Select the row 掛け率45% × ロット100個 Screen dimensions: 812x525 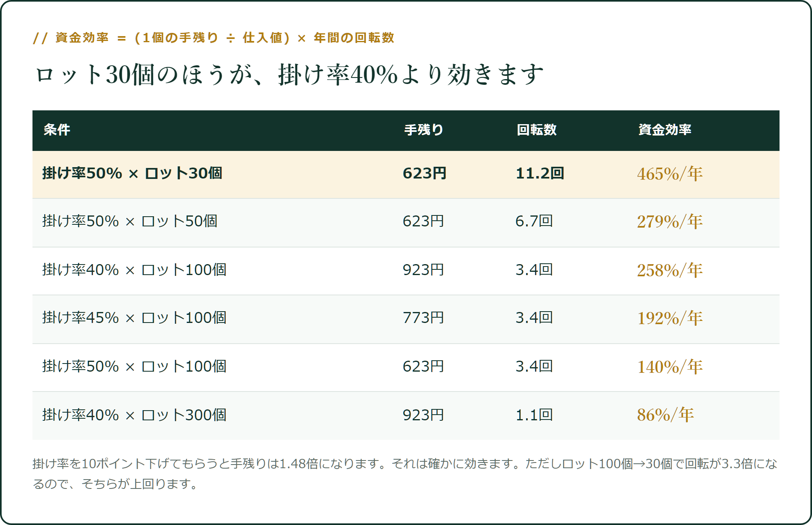406,319
